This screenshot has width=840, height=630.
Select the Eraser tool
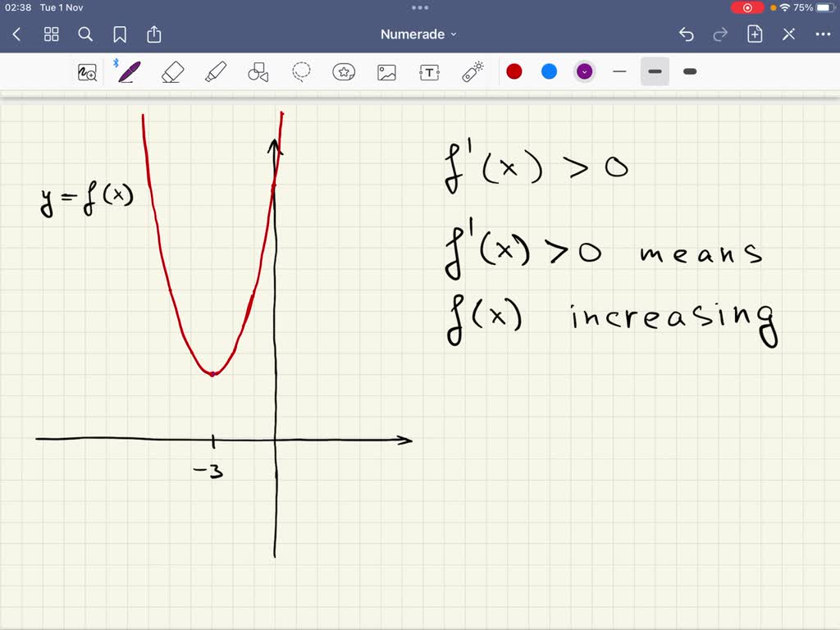(x=172, y=71)
